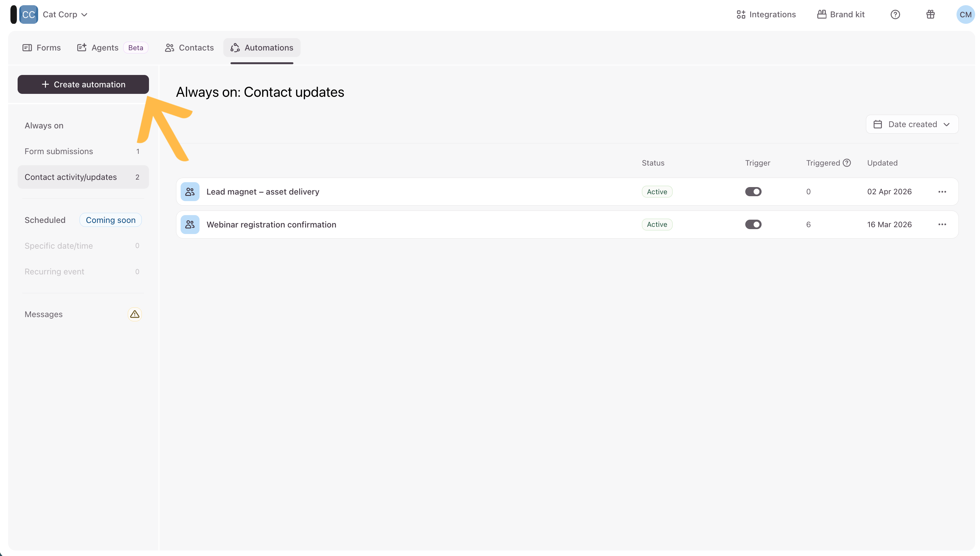Switch to the Contacts tab

pos(189,48)
